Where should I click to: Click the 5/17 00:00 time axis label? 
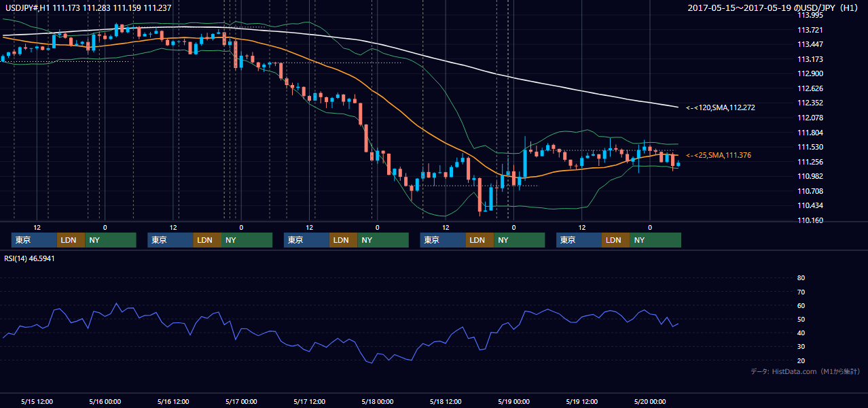[x=240, y=401]
